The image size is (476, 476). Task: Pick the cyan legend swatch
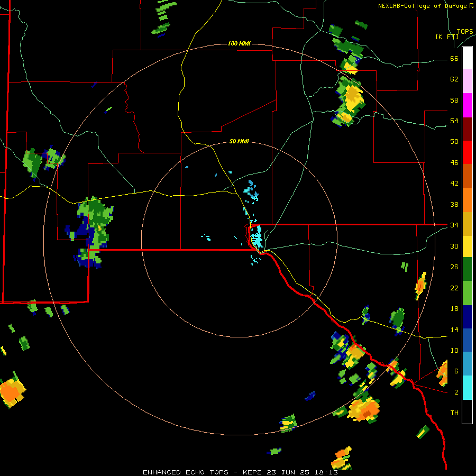pos(467,388)
